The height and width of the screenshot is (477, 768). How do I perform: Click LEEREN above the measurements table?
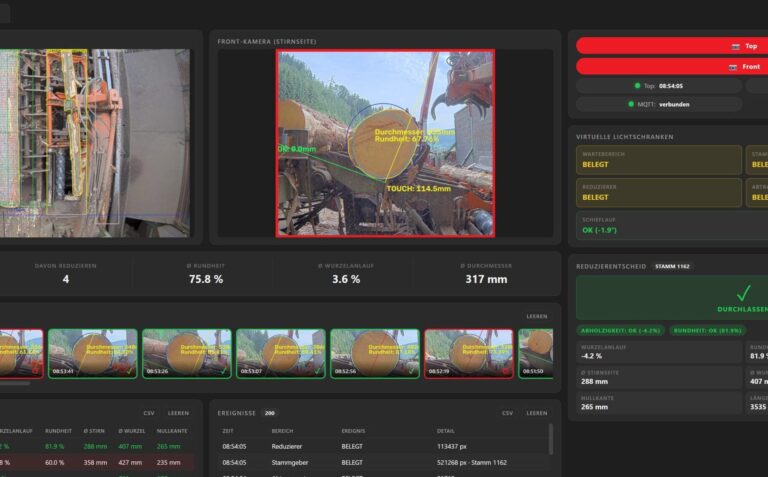pos(178,413)
